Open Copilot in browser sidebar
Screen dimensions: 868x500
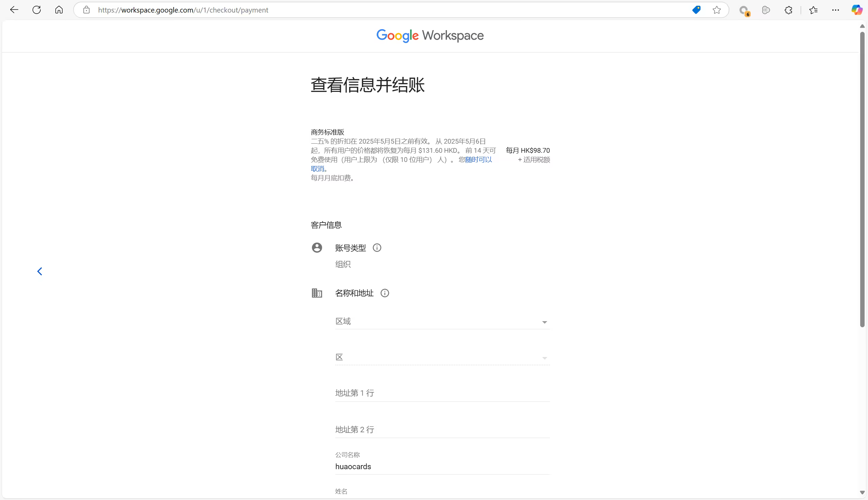[856, 10]
